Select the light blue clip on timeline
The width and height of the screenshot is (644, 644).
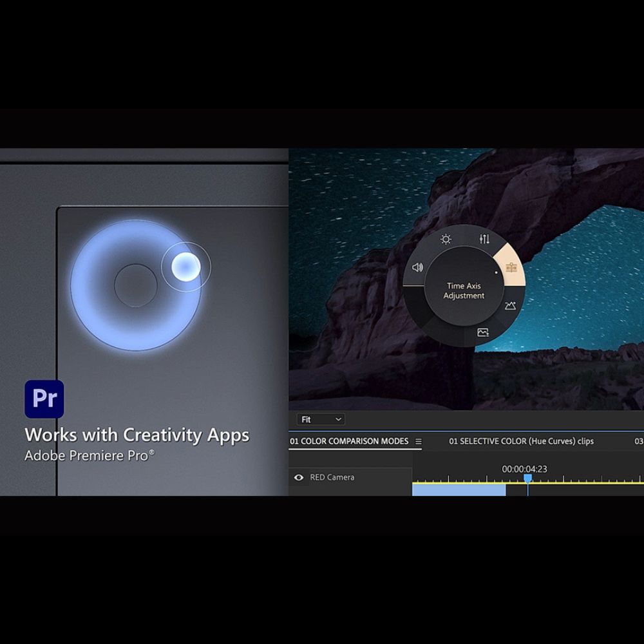pos(459,490)
